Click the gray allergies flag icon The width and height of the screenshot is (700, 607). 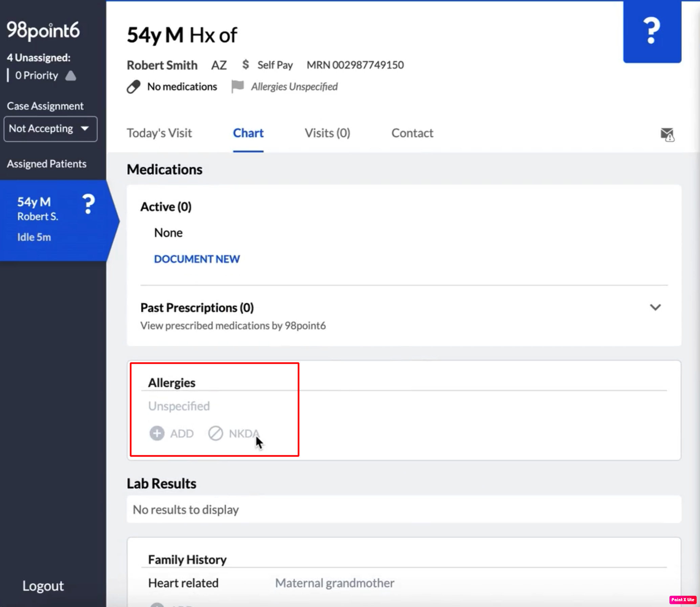(238, 86)
